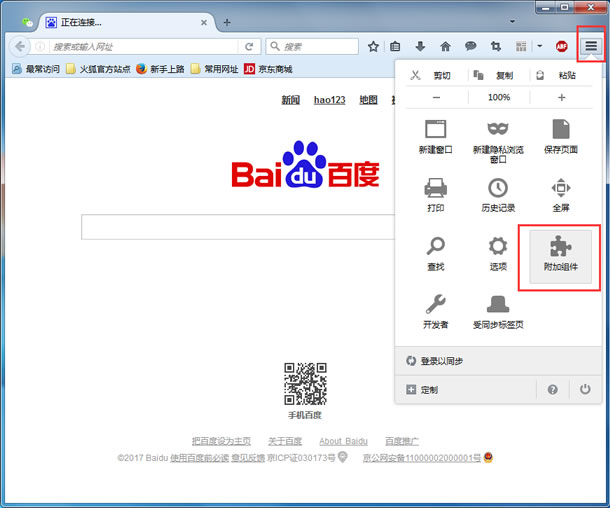Open the Firefox hamburger menu button
This screenshot has width=610, height=508.
pyautogui.click(x=591, y=46)
